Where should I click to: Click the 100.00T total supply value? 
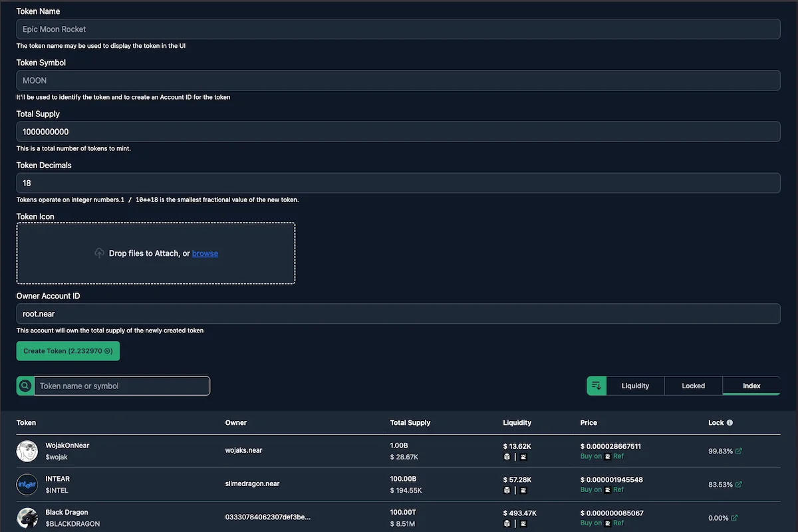point(403,512)
